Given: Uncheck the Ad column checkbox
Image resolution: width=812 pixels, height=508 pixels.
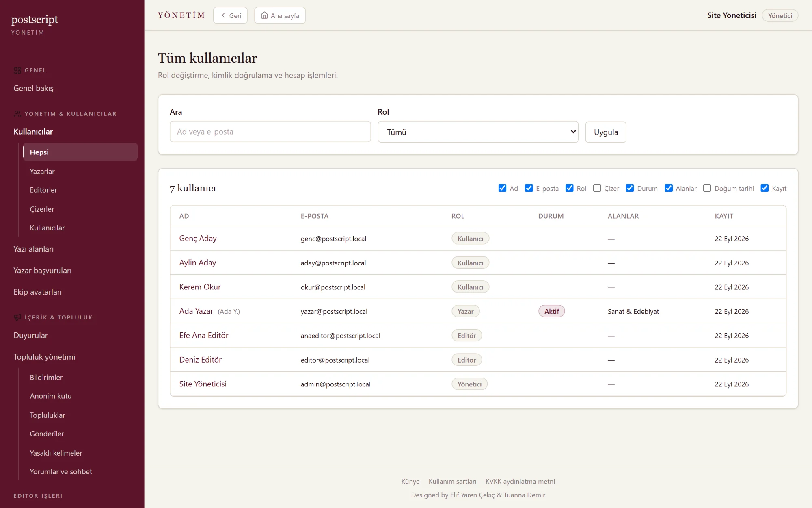Looking at the screenshot, I should pos(502,188).
